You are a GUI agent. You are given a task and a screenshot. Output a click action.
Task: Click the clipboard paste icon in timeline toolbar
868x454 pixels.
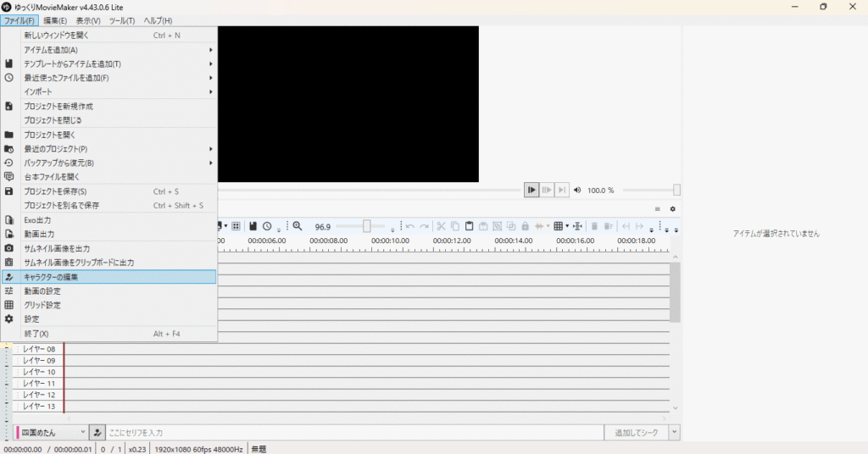(469, 226)
